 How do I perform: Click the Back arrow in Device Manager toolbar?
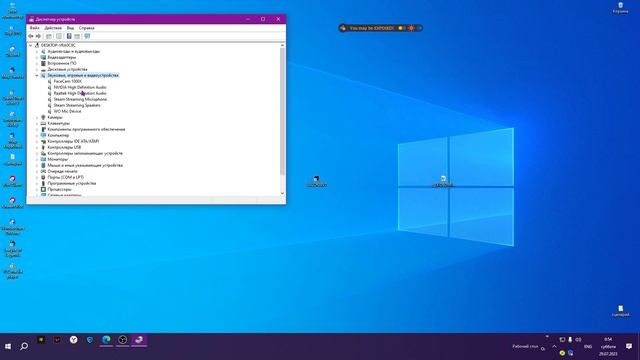coord(31,36)
